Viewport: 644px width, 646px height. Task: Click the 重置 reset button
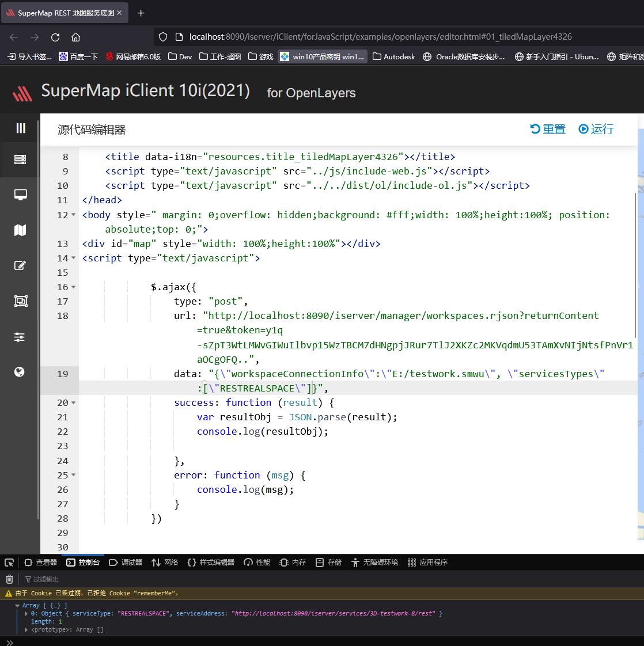(548, 129)
